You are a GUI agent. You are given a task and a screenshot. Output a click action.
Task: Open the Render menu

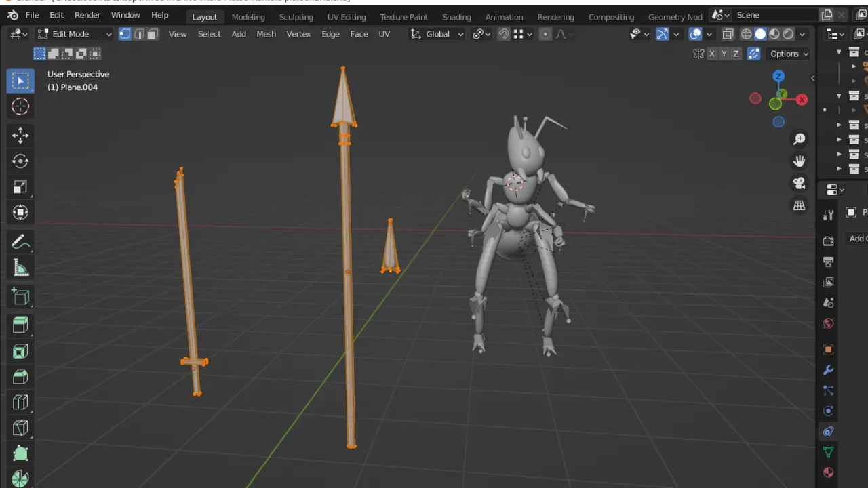click(x=87, y=15)
